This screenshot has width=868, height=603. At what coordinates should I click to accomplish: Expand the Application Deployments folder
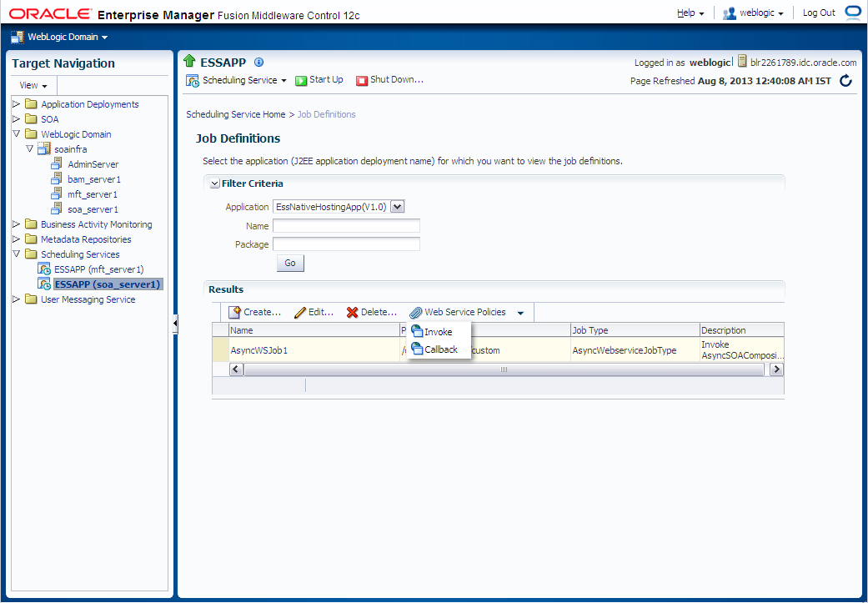[17, 103]
